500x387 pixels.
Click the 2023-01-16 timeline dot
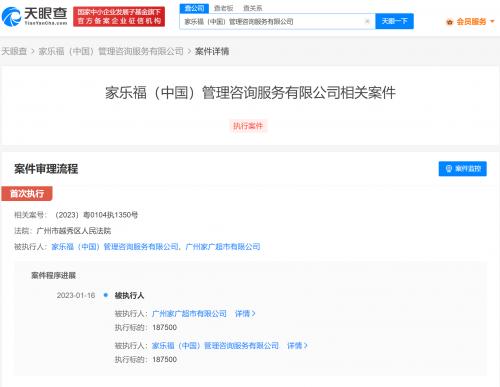[x=106, y=295]
